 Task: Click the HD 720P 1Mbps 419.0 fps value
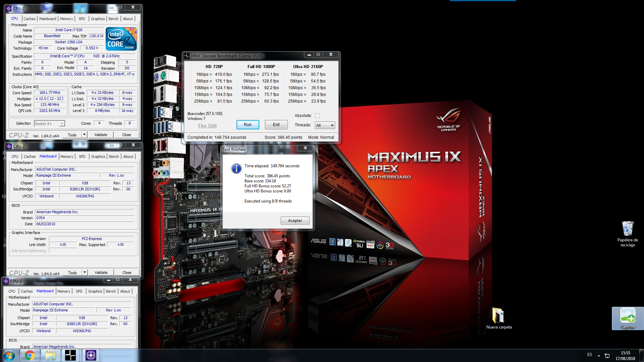coord(223,74)
